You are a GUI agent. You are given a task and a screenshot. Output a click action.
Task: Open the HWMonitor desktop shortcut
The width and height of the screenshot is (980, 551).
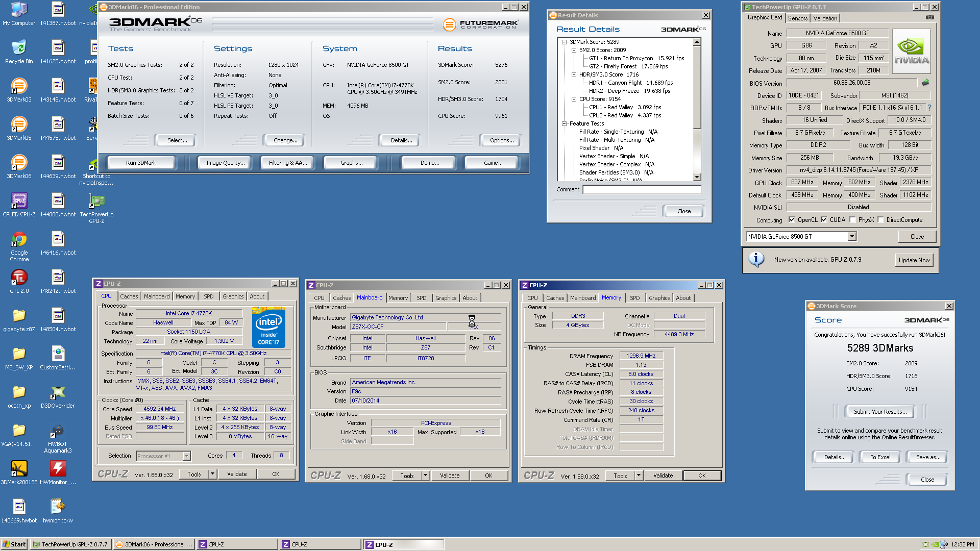(x=58, y=473)
